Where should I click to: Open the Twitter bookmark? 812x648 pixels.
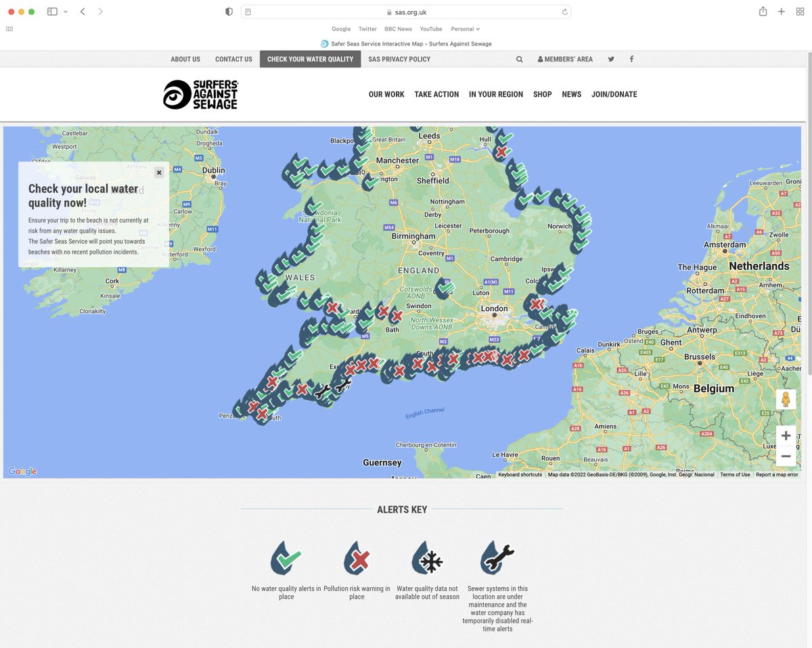(367, 29)
